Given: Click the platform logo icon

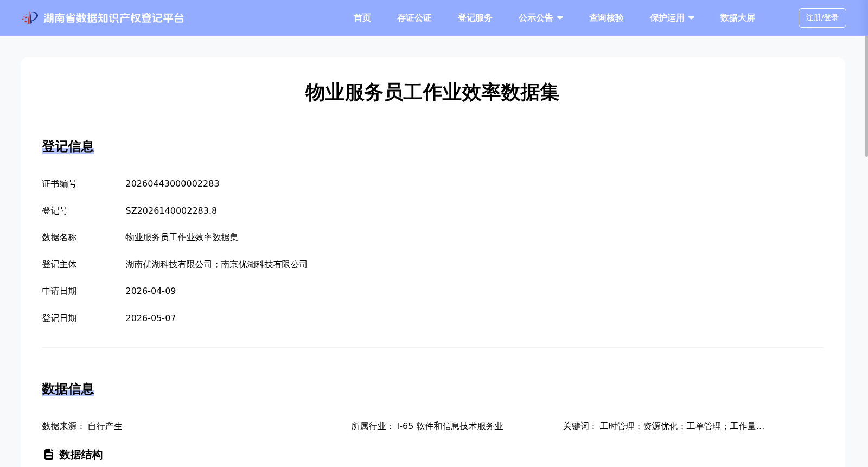Looking at the screenshot, I should 30,18.
